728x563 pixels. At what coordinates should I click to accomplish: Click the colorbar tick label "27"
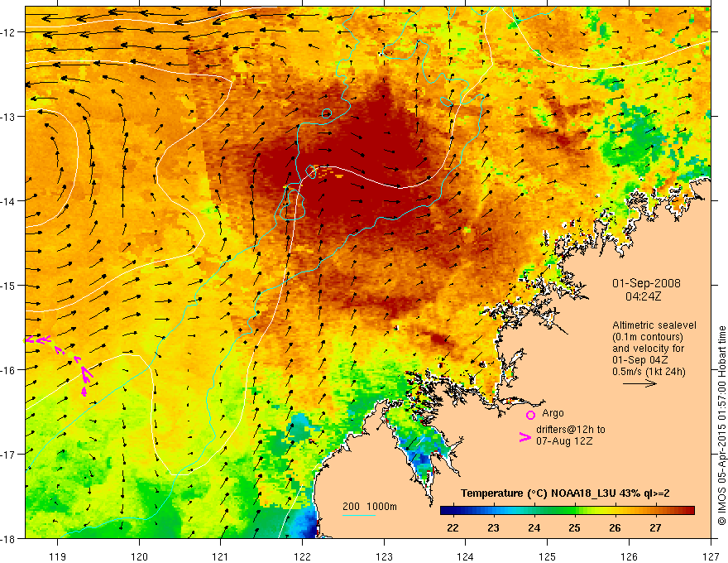(655, 528)
